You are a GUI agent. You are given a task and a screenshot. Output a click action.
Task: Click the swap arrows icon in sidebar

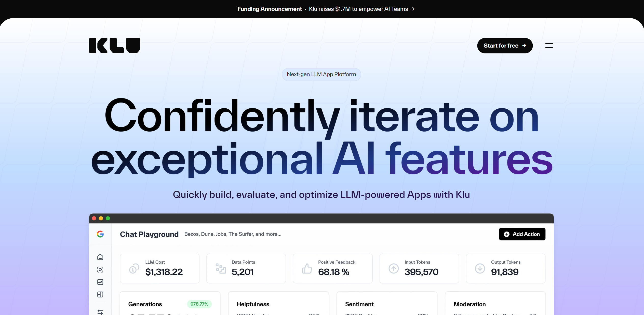(x=100, y=312)
